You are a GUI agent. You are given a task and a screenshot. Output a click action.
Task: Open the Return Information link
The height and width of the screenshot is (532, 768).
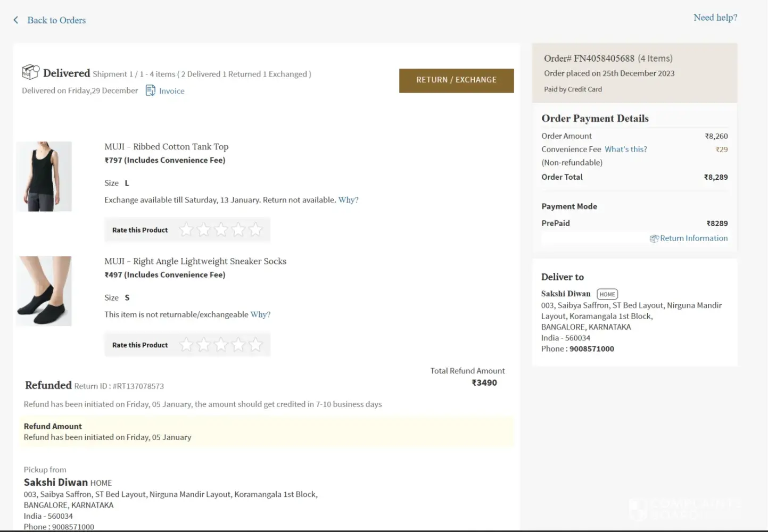[693, 238]
